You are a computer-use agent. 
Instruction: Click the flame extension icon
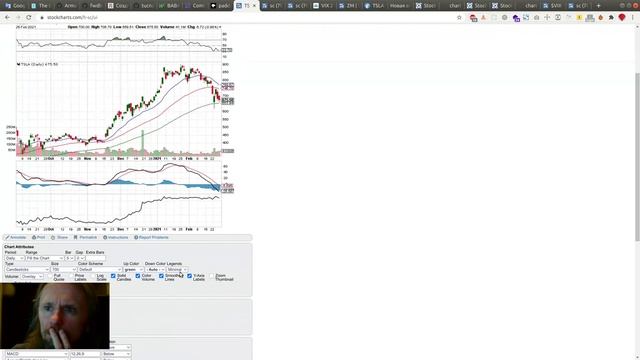(x=600, y=18)
